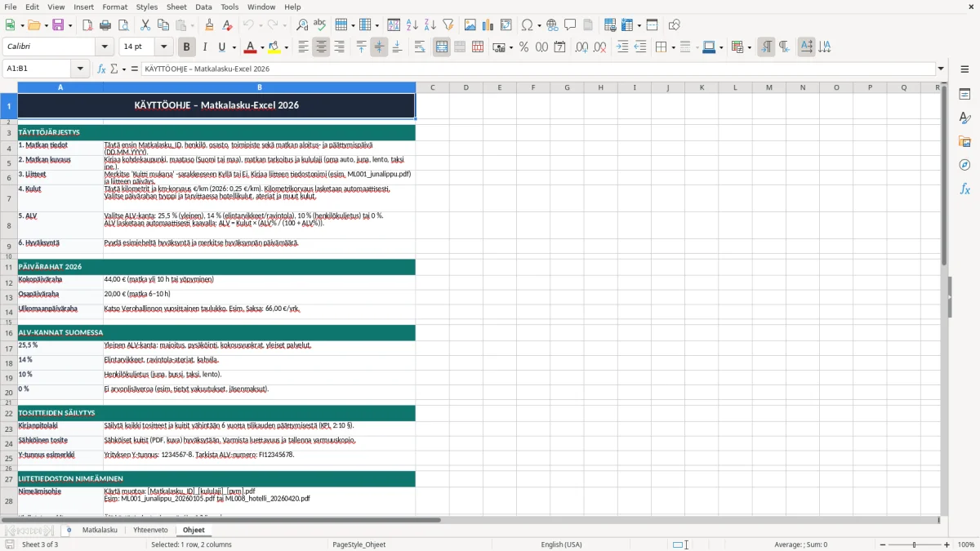The width and height of the screenshot is (980, 551).
Task: Toggle Italic formatting
Action: (204, 47)
